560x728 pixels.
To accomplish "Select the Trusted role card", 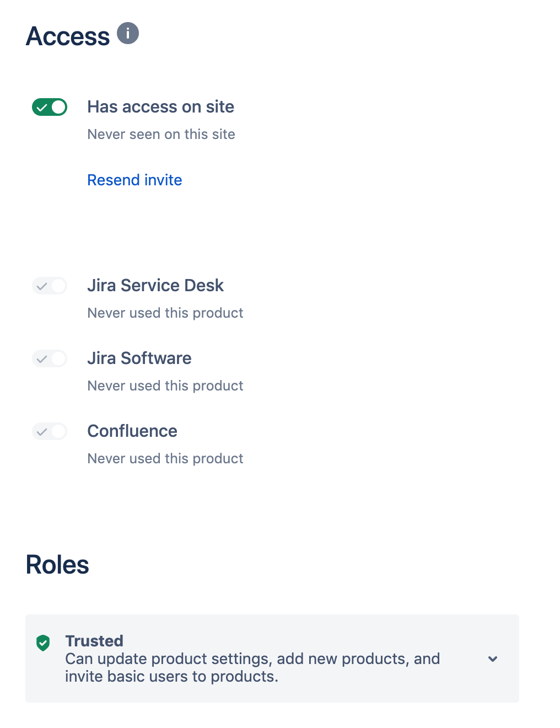I will (272, 658).
